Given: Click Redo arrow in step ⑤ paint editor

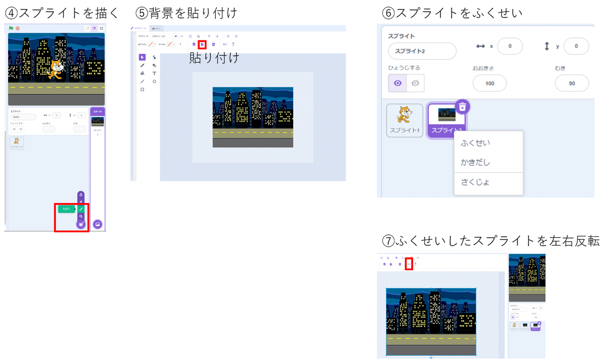Looking at the screenshot, I should point(181,36).
